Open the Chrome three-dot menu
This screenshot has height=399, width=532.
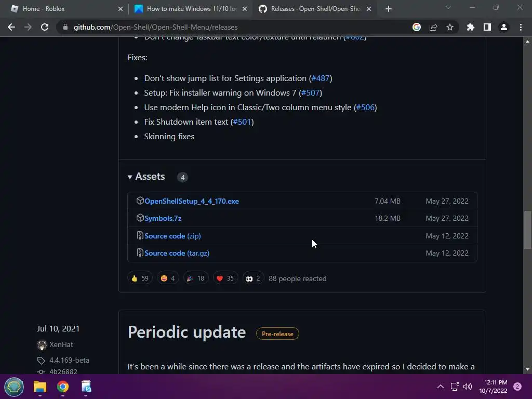[521, 27]
